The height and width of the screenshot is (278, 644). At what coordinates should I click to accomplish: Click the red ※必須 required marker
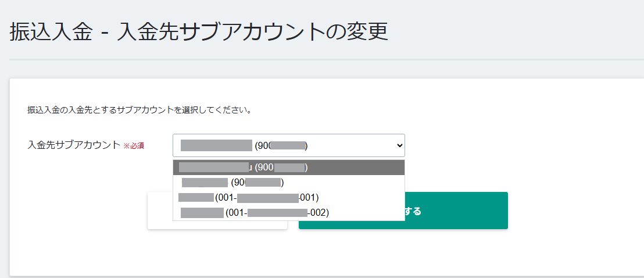[134, 146]
